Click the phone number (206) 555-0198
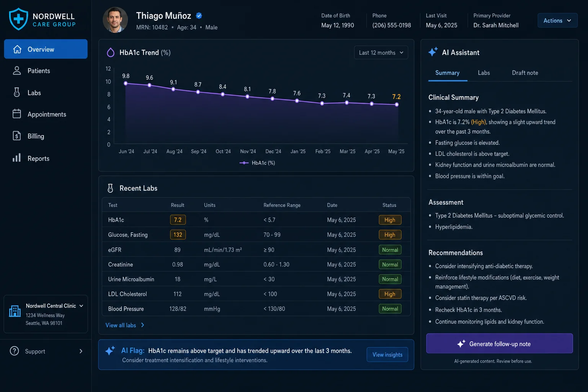The image size is (588, 392). point(392,25)
